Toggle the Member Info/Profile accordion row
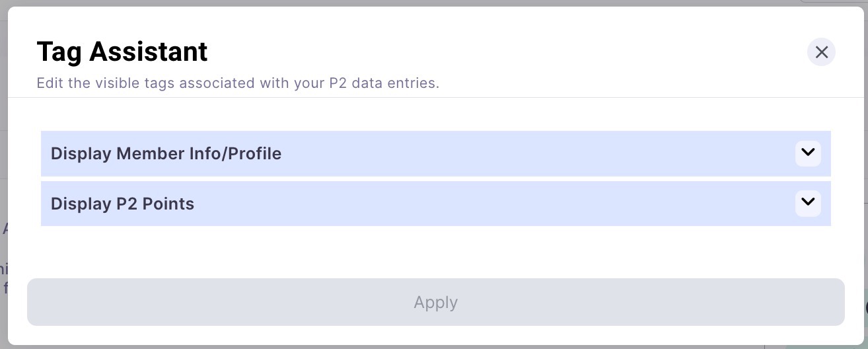Viewport: 868px width, 349px height. (436, 153)
